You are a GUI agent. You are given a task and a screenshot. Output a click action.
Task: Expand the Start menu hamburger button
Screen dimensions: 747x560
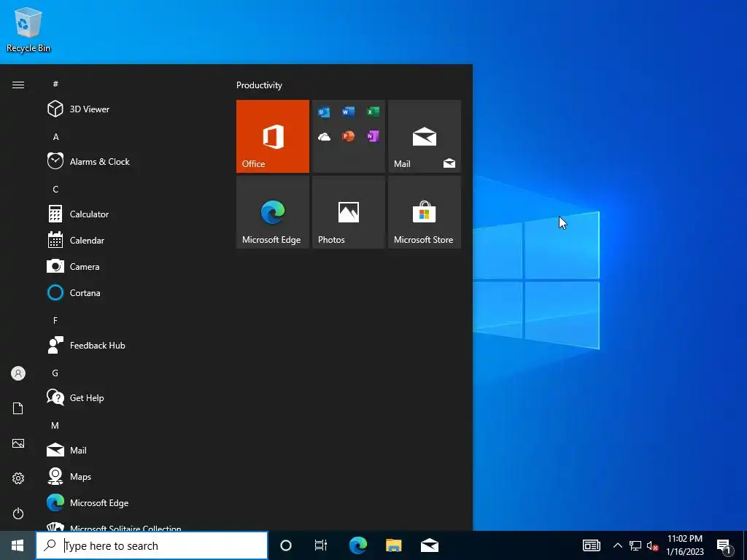click(18, 85)
